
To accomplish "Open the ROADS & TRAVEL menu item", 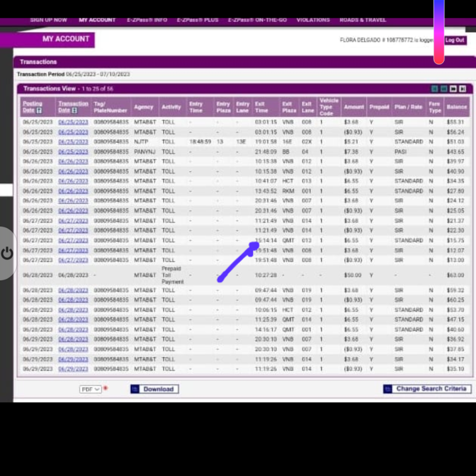I will (x=363, y=20).
